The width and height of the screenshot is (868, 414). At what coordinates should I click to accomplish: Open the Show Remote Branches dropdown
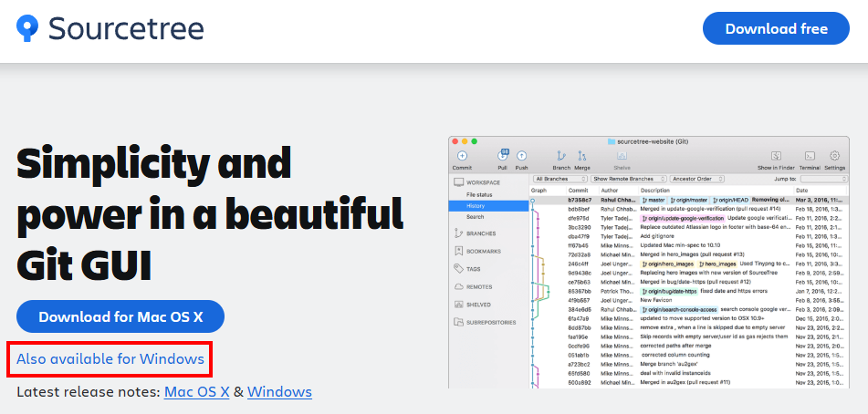(x=629, y=179)
